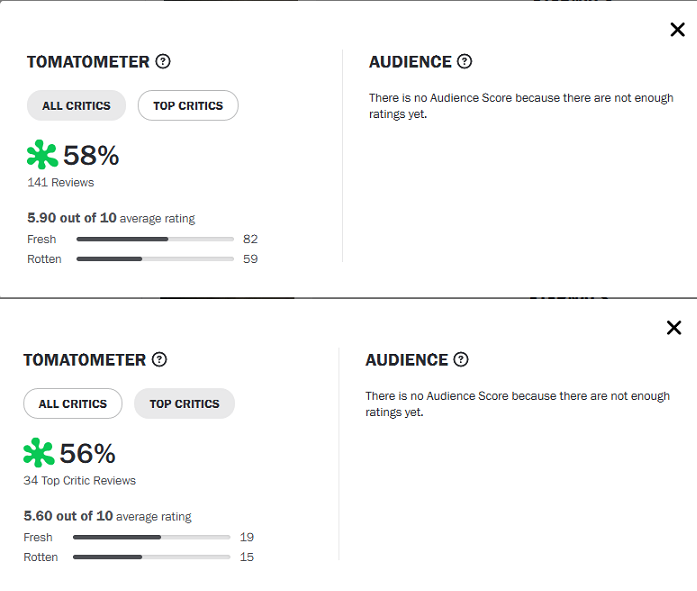Select Top Critics in lower panel
The height and width of the screenshot is (591, 697).
pos(184,404)
